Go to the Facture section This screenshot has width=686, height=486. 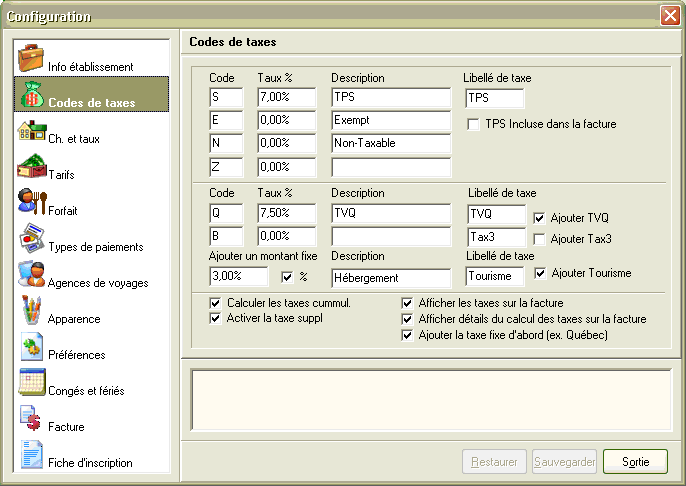tap(66, 427)
